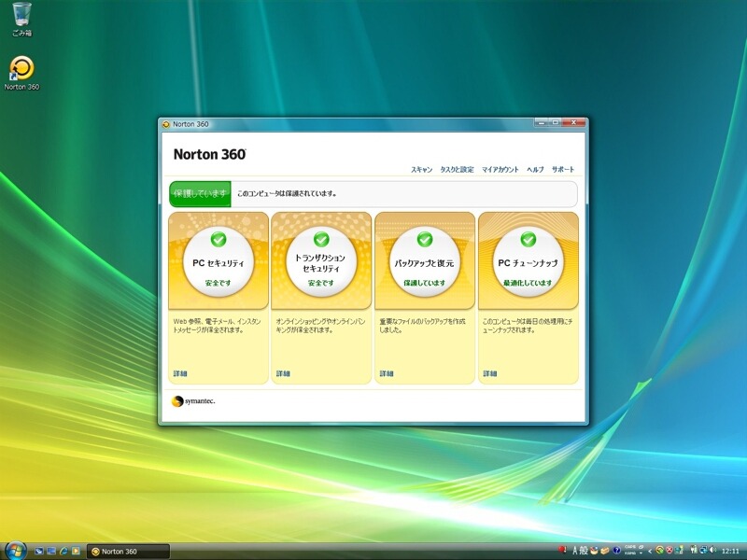This screenshot has width=747, height=560.
Task: Open 詳細 link under PC チューンナップ
Action: (489, 373)
